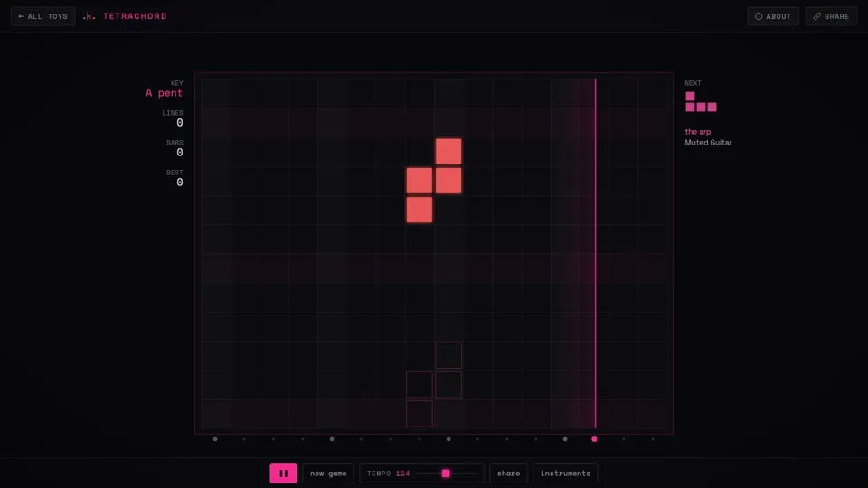Click the pink playhead line
The width and height of the screenshot is (868, 488).
pyautogui.click(x=596, y=253)
